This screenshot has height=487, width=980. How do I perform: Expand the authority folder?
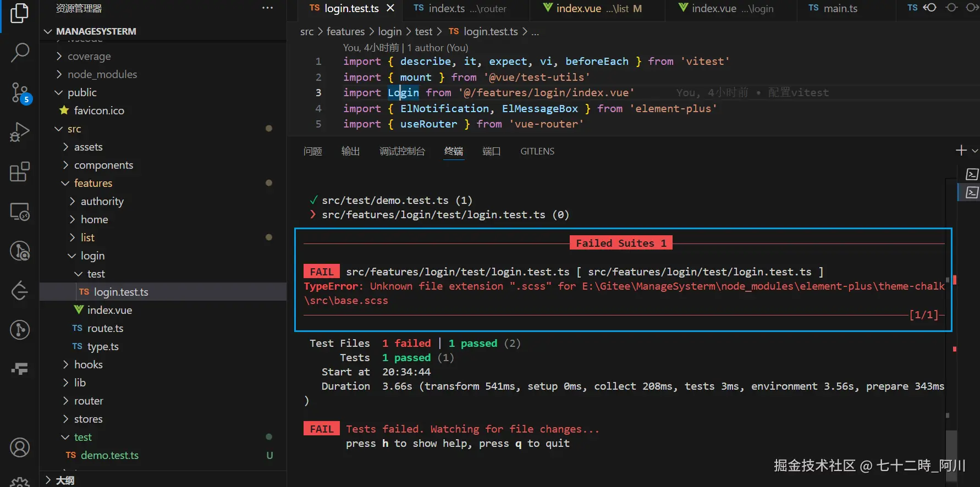point(102,201)
